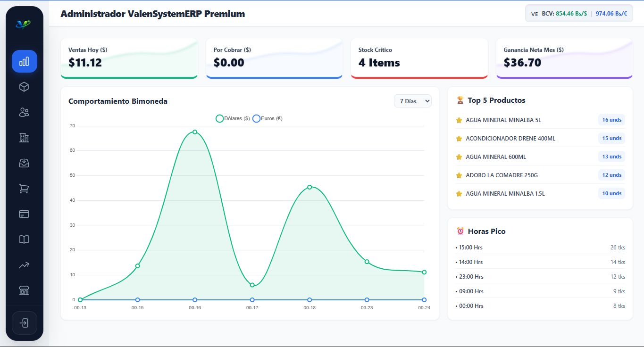Open the clients people icon
The image size is (644, 347).
coord(24,112)
